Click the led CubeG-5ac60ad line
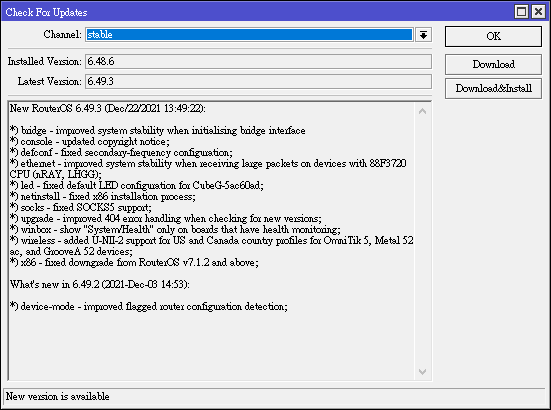 click(x=137, y=185)
